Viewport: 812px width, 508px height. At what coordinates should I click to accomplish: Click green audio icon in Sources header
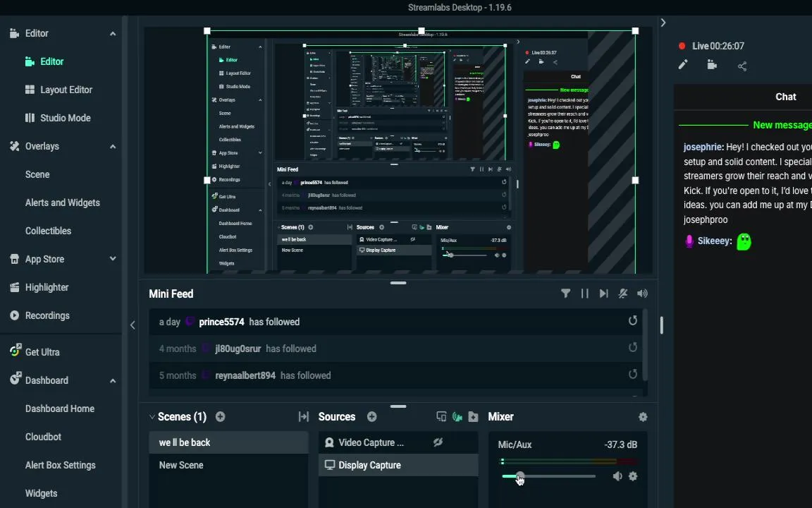click(457, 417)
